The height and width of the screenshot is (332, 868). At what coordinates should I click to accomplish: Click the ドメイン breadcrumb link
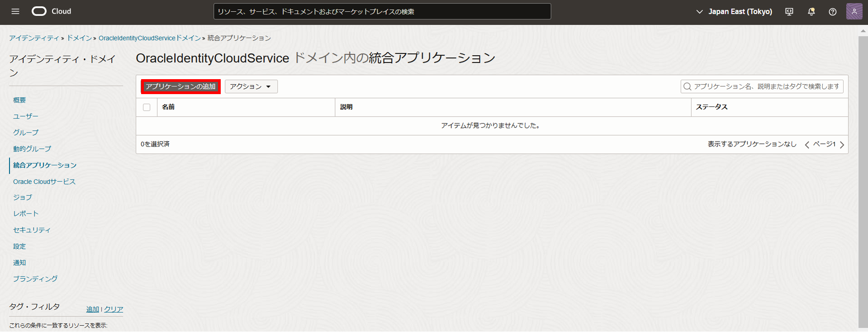pyautogui.click(x=79, y=38)
